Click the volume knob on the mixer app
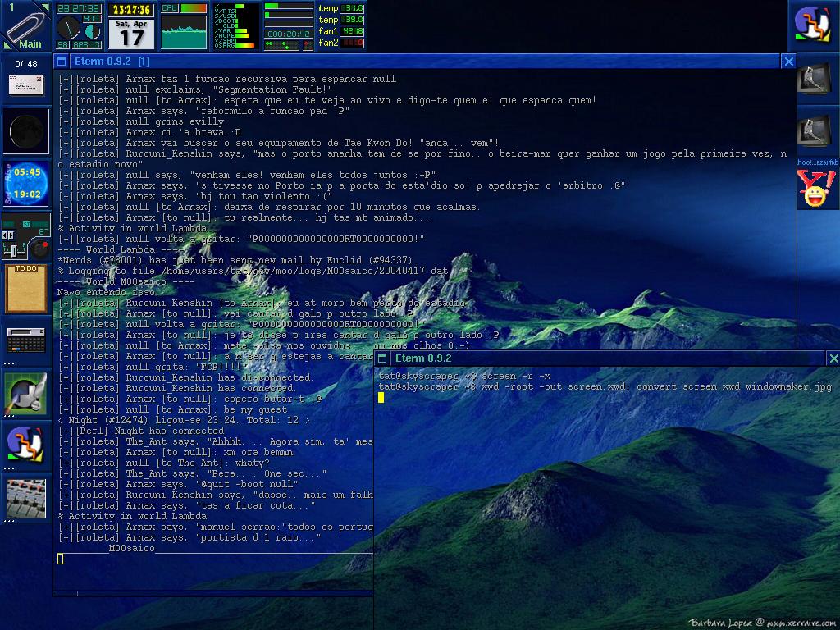The height and width of the screenshot is (630, 840). (x=39, y=248)
